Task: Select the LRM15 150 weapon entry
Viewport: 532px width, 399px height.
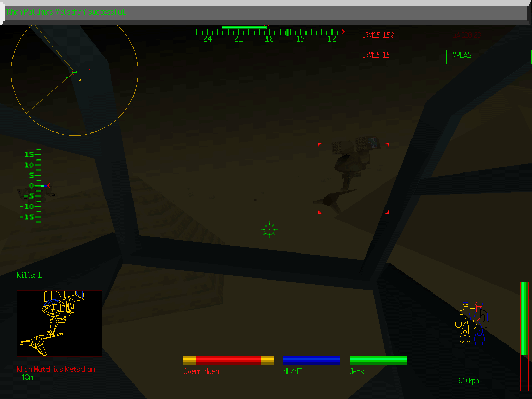Action: coord(378,35)
